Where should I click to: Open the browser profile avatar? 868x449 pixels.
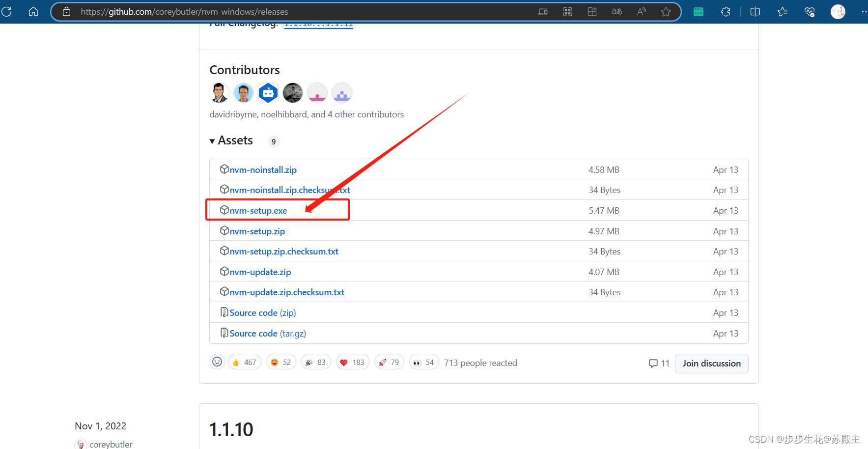(x=838, y=11)
